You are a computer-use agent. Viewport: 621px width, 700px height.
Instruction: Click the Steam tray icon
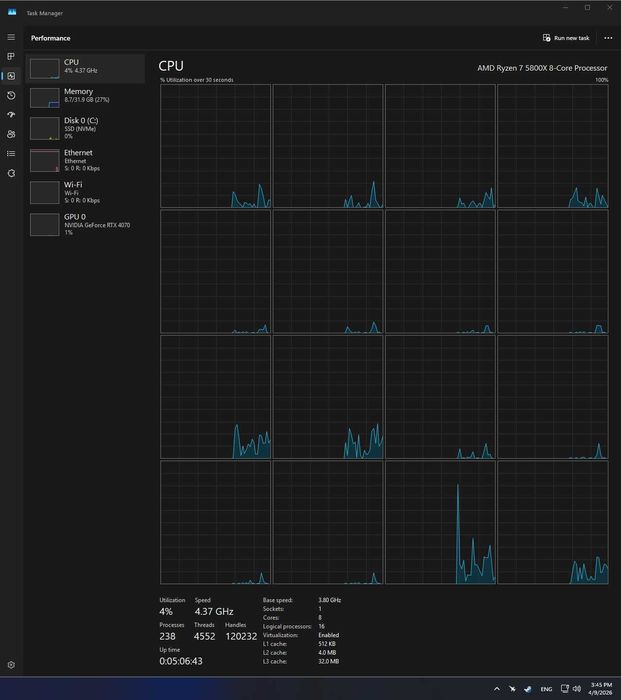(x=528, y=689)
